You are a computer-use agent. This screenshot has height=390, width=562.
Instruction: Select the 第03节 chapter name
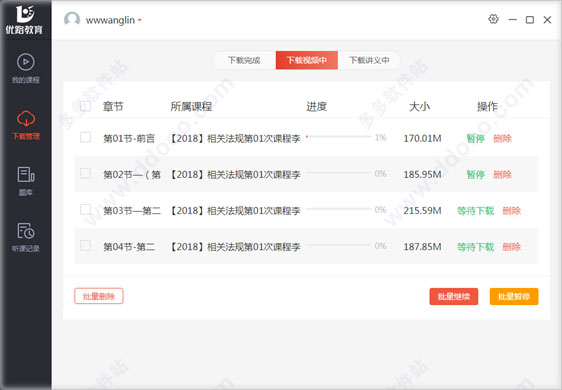[x=132, y=211]
